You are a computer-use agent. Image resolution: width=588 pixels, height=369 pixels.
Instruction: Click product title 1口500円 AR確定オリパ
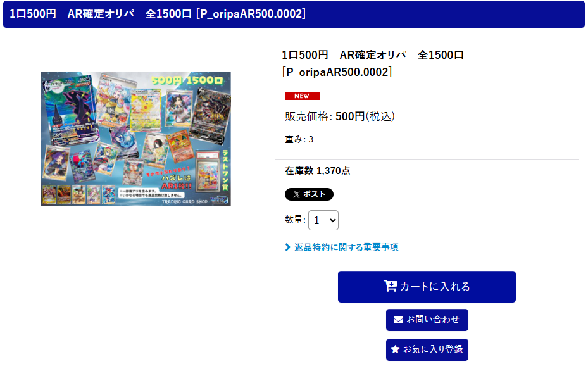[344, 55]
